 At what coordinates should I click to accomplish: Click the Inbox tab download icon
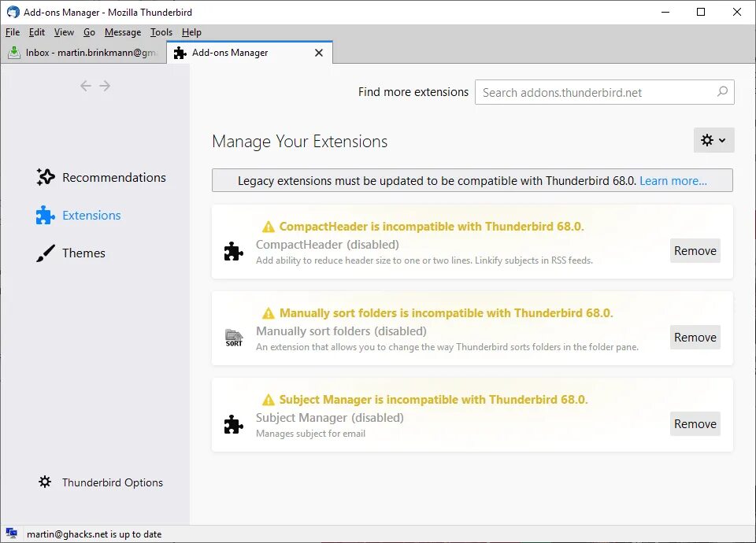(14, 53)
